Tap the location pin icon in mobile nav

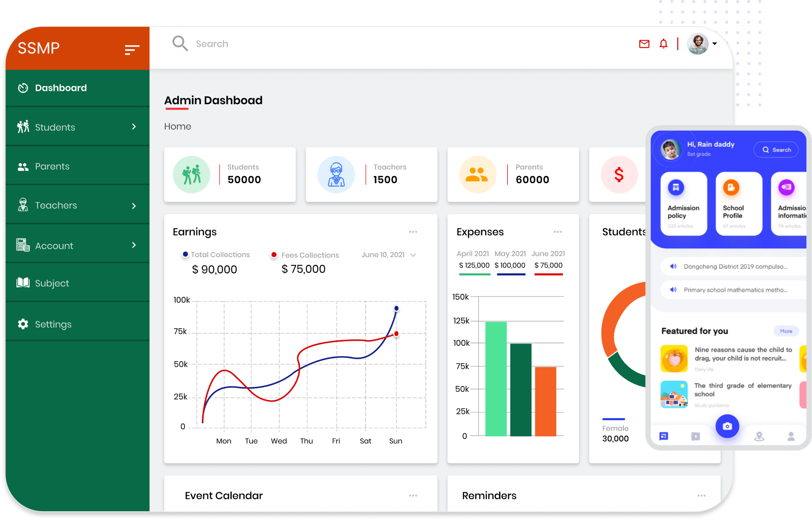coord(759,436)
